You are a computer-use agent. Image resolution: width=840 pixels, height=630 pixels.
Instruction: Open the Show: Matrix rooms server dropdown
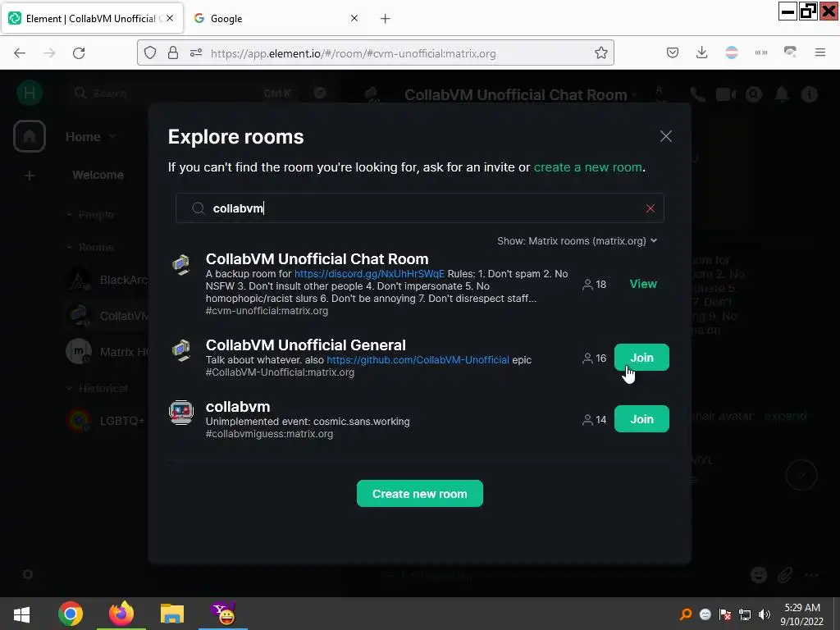pos(577,241)
